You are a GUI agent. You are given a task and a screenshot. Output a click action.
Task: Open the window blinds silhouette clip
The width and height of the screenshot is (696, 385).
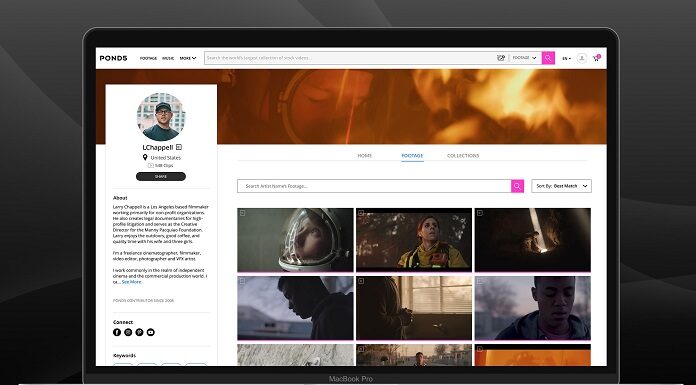coord(414,308)
